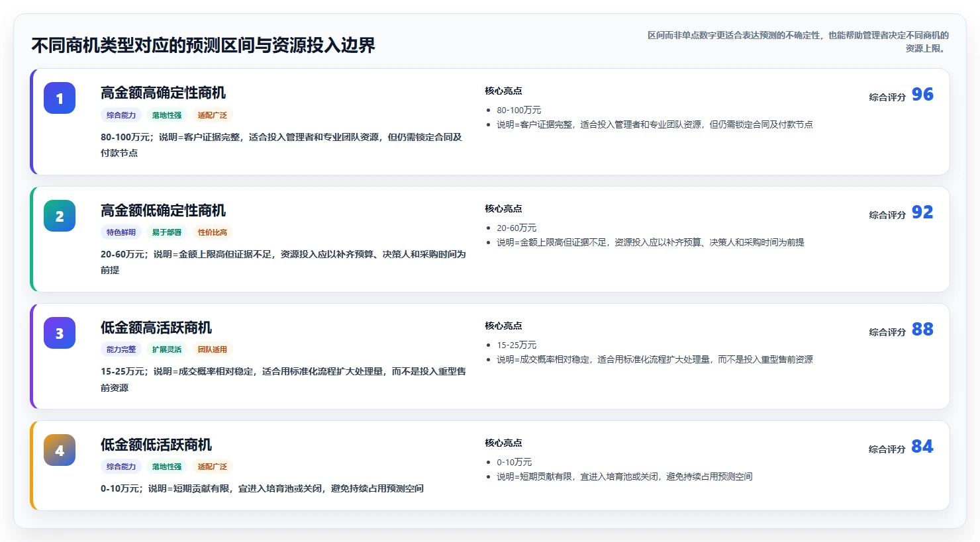Click the bullet item 20-60万元
The height and width of the screenshot is (542, 980).
pos(516,228)
